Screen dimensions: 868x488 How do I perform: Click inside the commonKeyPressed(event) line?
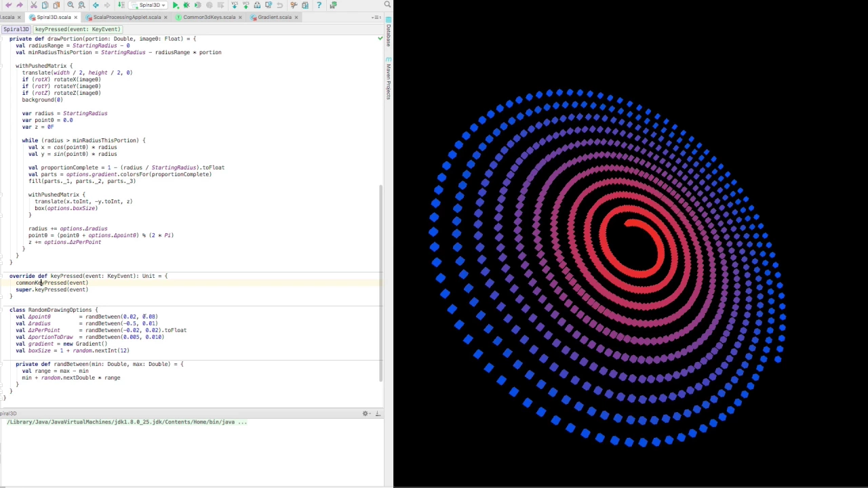pos(52,283)
